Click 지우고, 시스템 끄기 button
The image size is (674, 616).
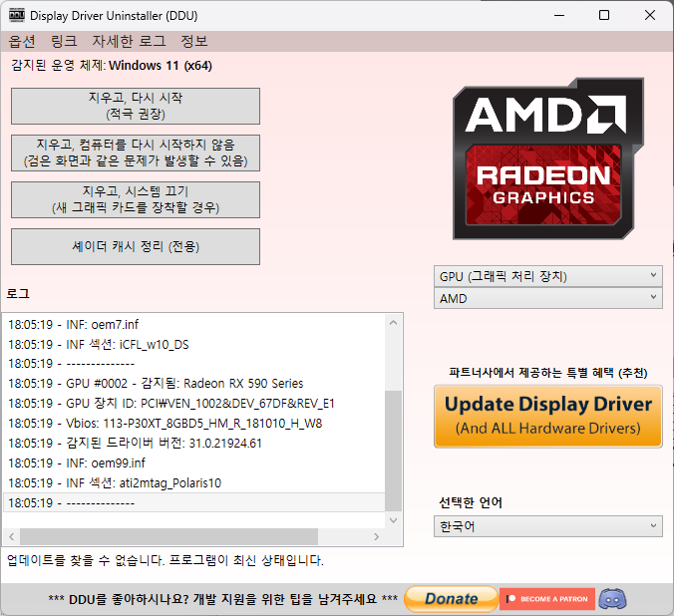point(136,200)
